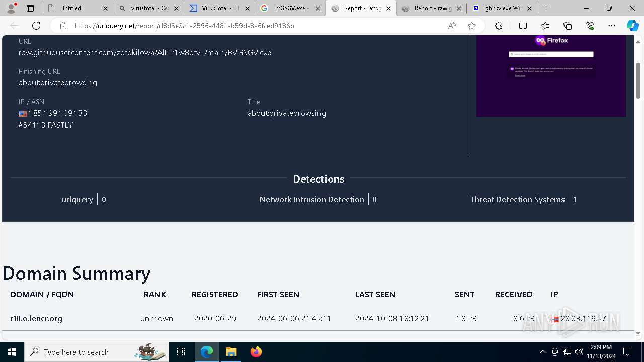Close the active Report tab
Screen dimensions: 644x362
pos(388,8)
